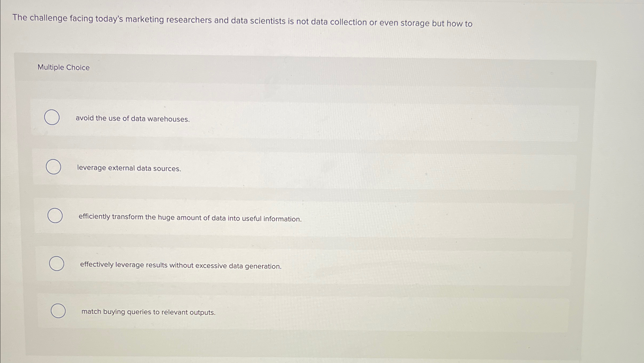
Task: Click the answer text "avoid the use of data warehouses"
Action: point(133,119)
